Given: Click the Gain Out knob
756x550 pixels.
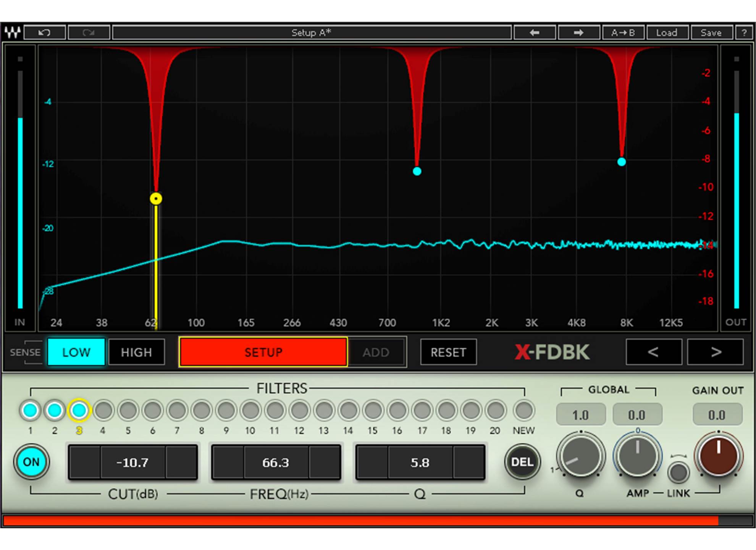Looking at the screenshot, I should [718, 456].
